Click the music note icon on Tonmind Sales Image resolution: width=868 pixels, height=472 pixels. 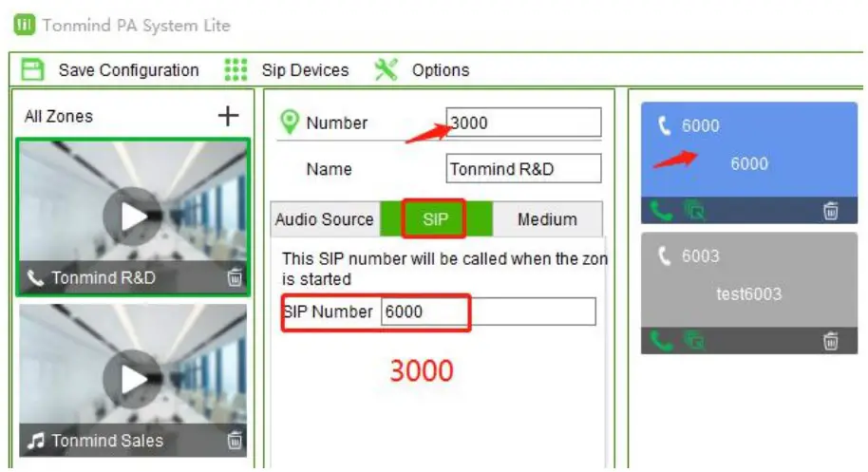pyautogui.click(x=36, y=441)
